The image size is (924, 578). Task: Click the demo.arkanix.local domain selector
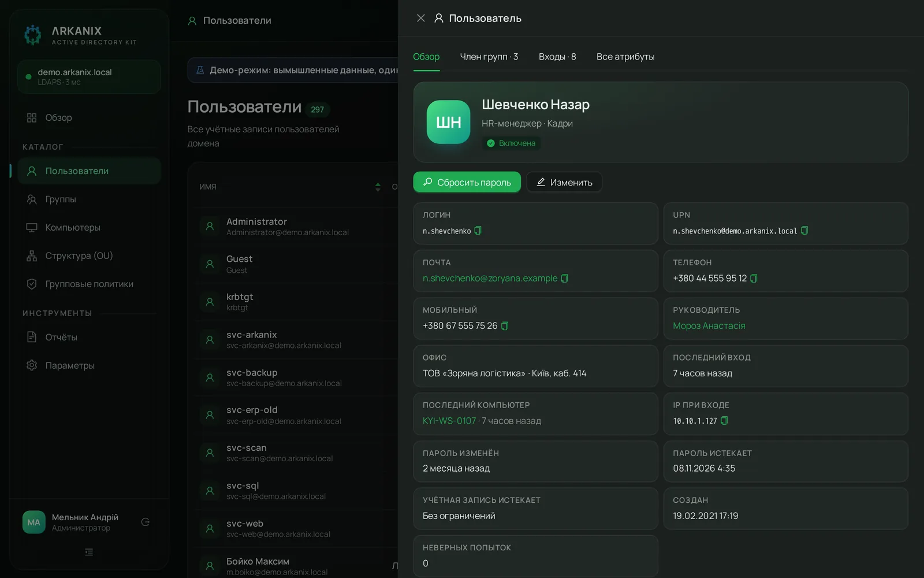89,76
